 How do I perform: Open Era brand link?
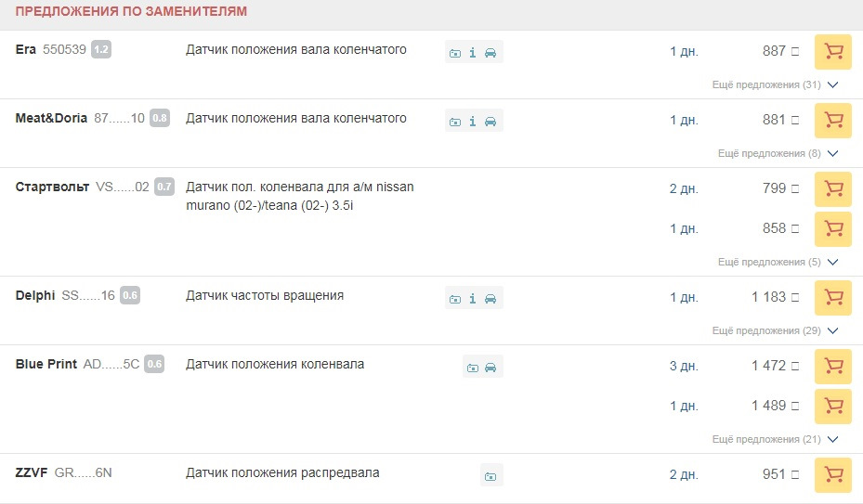pyautogui.click(x=25, y=49)
